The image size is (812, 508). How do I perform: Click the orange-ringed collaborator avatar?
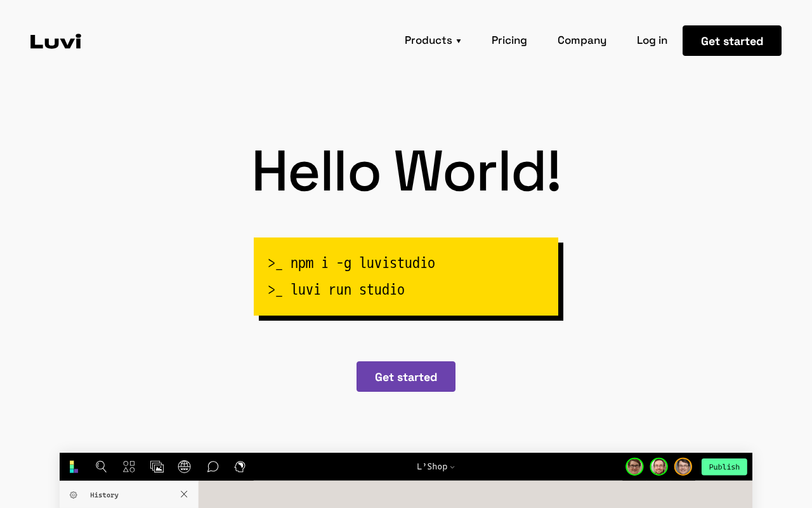683,467
